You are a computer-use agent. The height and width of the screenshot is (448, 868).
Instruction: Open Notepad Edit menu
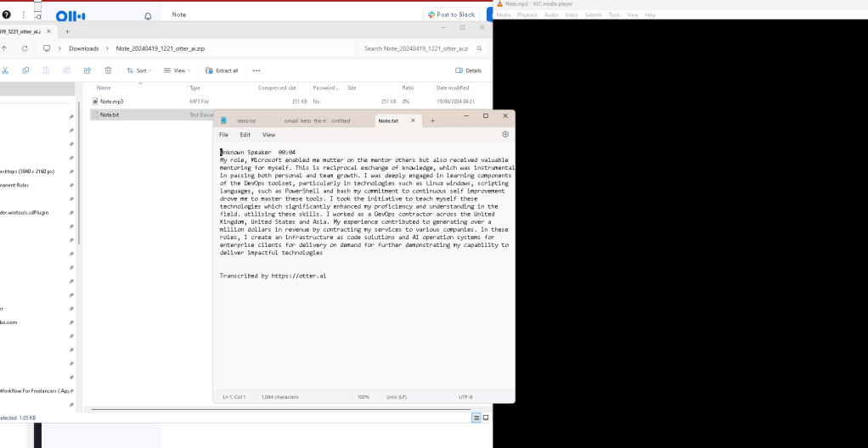[x=245, y=134]
